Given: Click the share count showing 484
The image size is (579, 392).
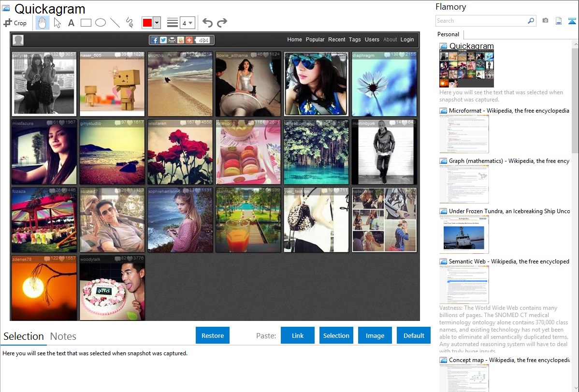Looking at the screenshot, I should (x=203, y=40).
